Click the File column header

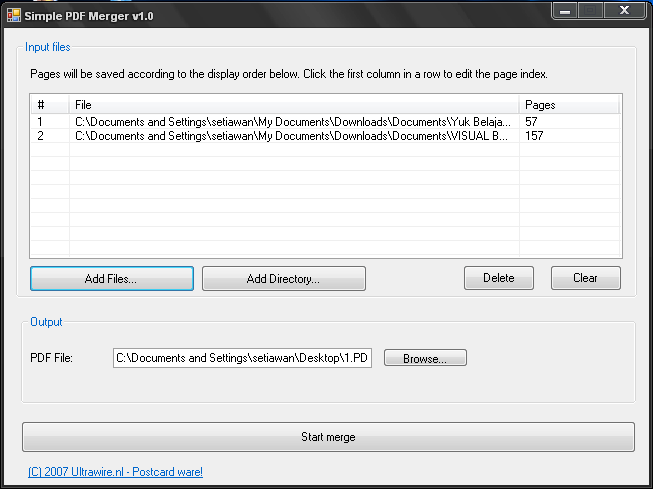click(294, 105)
